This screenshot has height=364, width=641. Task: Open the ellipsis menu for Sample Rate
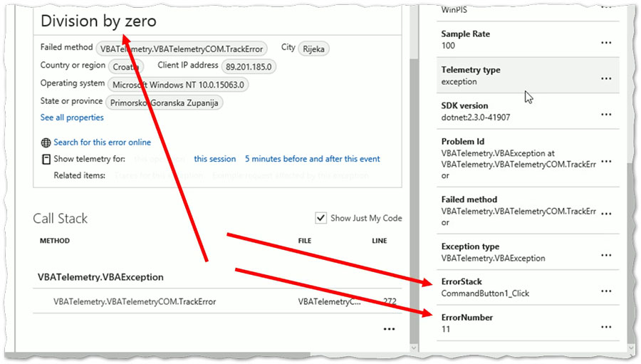606,43
